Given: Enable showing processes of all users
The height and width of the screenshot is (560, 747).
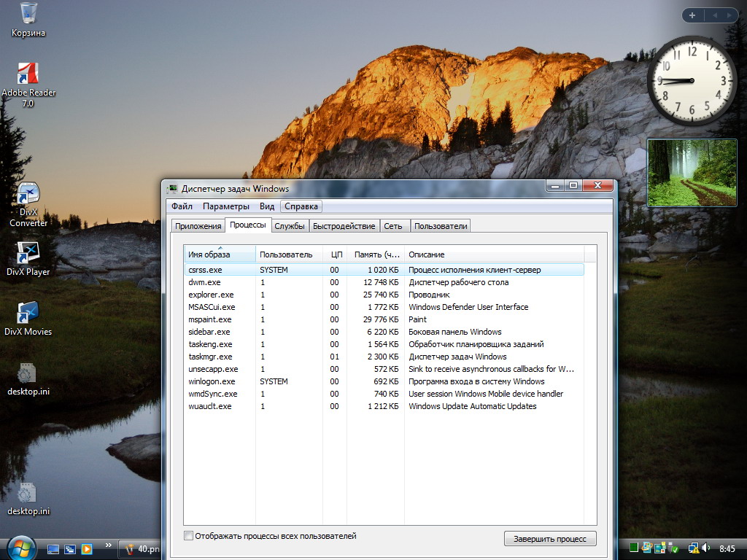Looking at the screenshot, I should click(189, 536).
